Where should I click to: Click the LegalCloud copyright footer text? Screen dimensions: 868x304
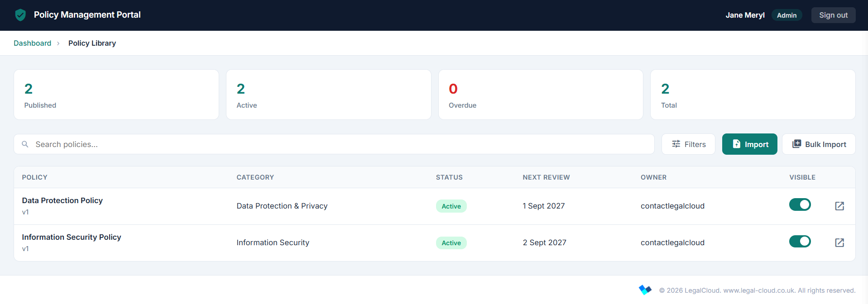757,290
